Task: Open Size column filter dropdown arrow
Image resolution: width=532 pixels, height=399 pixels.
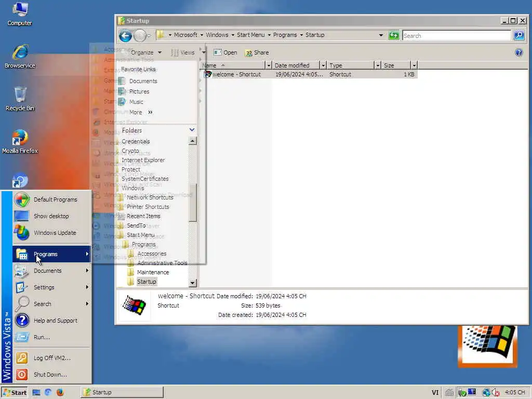Action: [x=414, y=65]
